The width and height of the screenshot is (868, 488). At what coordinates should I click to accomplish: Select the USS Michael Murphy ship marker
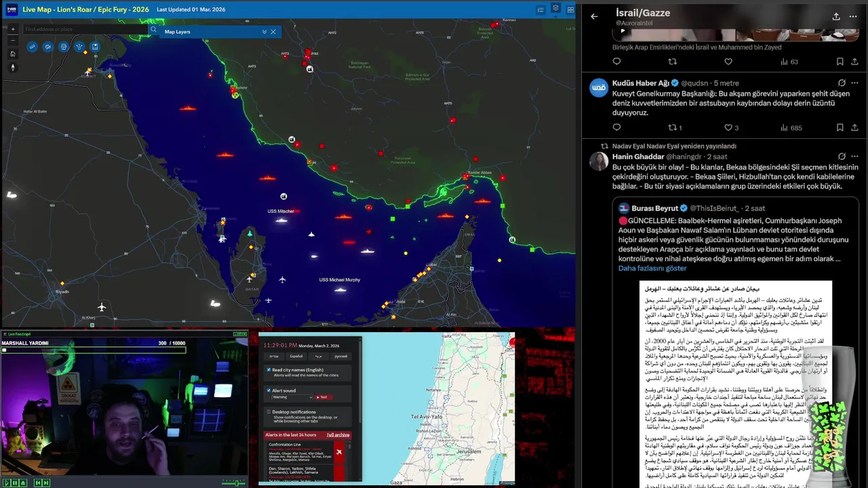click(340, 289)
